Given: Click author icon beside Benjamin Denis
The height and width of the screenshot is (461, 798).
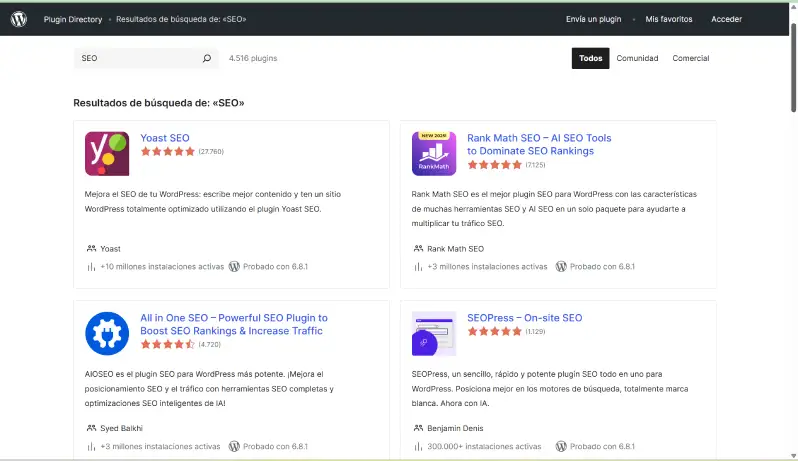Looking at the screenshot, I should [418, 428].
